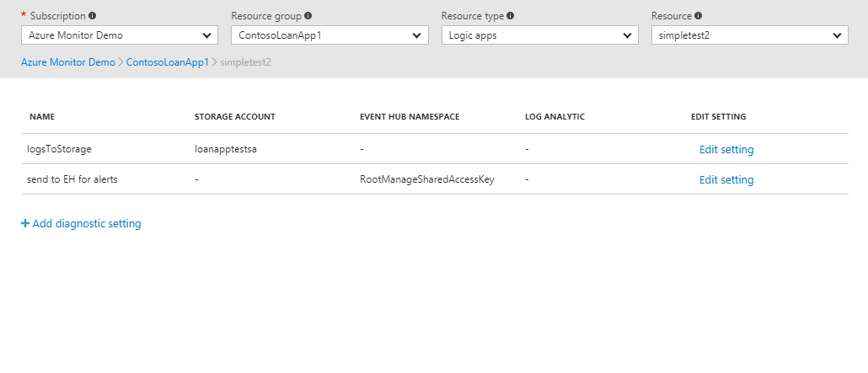The height and width of the screenshot is (373, 868).
Task: Select the logsToStorage row name
Action: (x=59, y=149)
